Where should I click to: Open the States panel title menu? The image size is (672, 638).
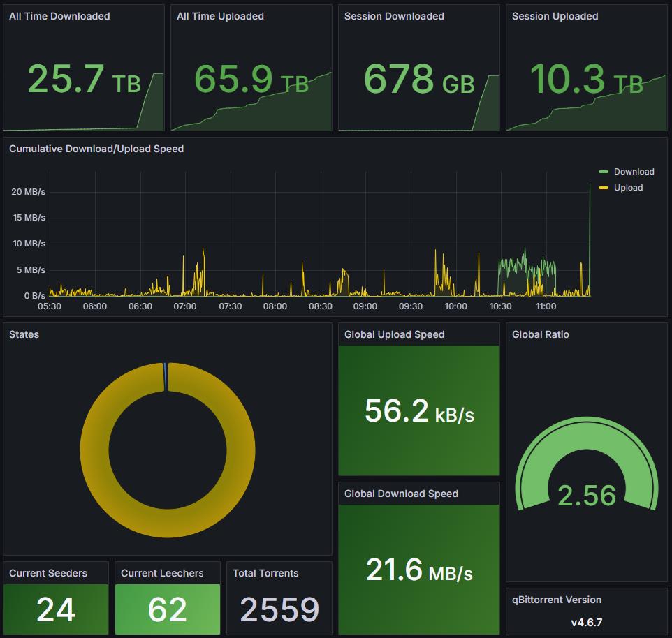tap(24, 334)
